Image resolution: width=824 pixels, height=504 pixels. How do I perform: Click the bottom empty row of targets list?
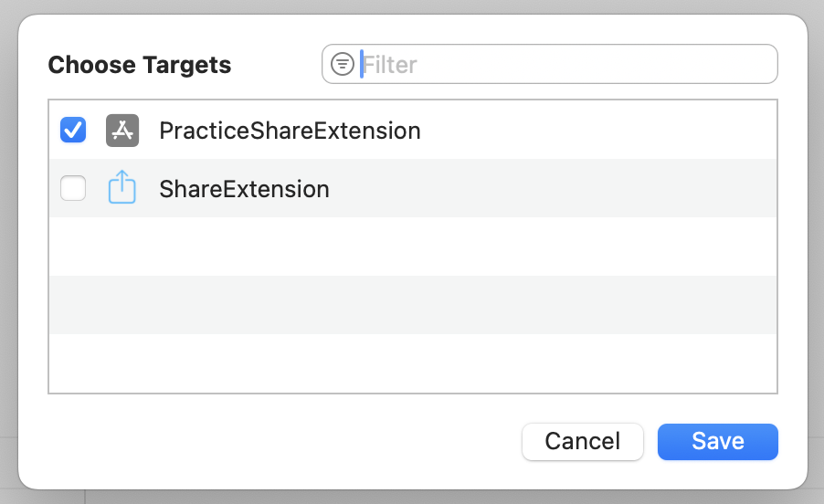point(411,362)
